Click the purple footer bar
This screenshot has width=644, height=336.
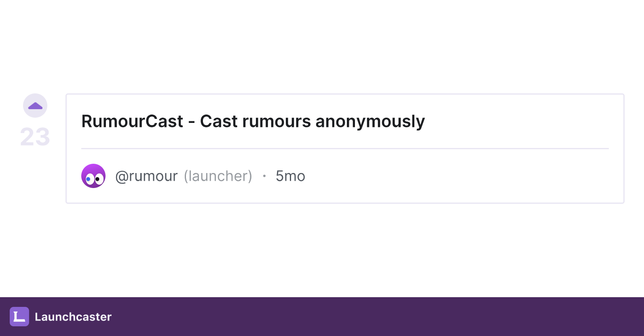[322, 317]
